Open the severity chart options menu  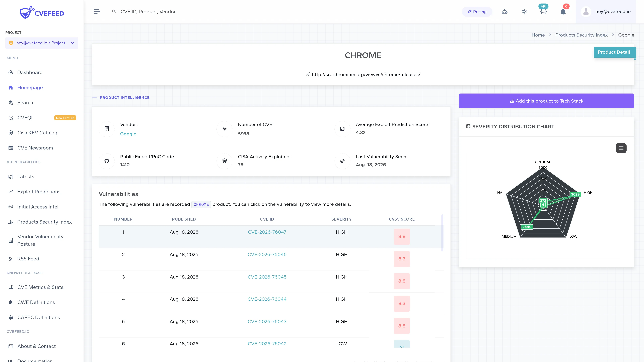pos(621,148)
